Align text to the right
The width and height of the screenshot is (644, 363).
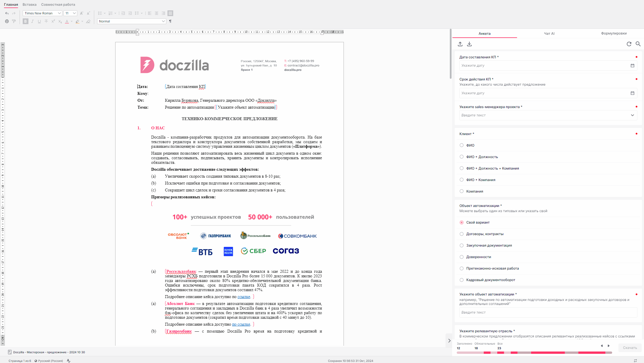(x=163, y=13)
